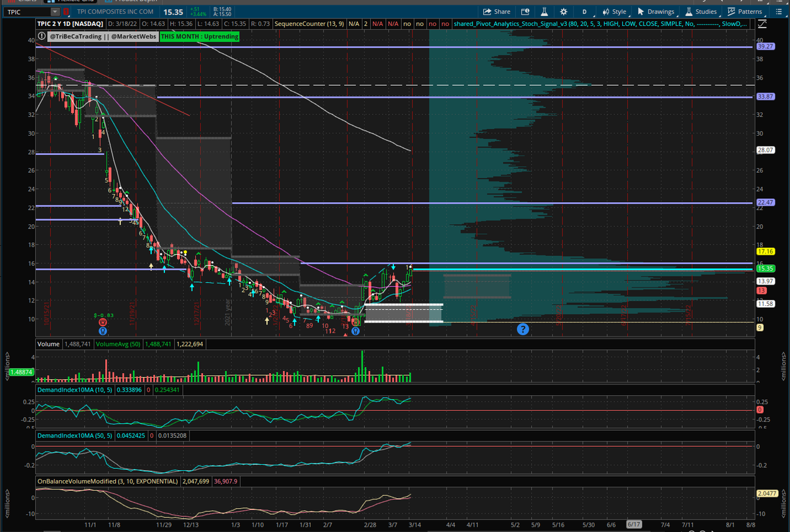This screenshot has width=790, height=532.
Task: Click the Volume study label
Action: 49,344
